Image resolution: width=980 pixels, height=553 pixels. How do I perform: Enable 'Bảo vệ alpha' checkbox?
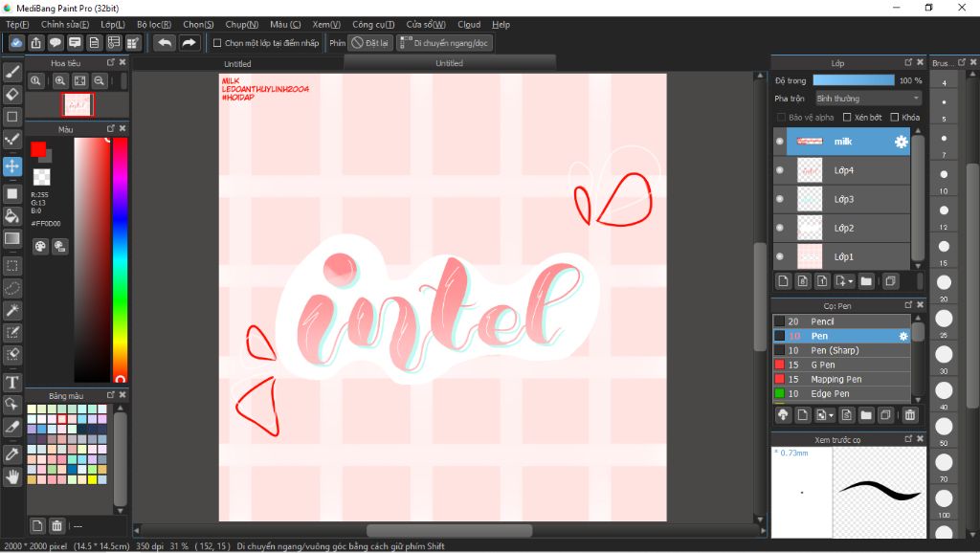tap(781, 117)
